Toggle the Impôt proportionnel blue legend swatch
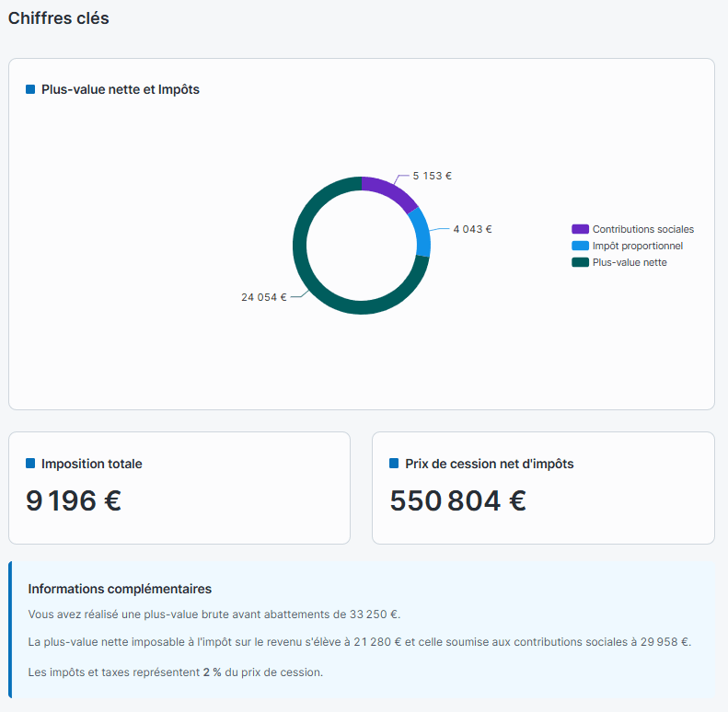Screen dimensions: 728x712 (x=580, y=246)
